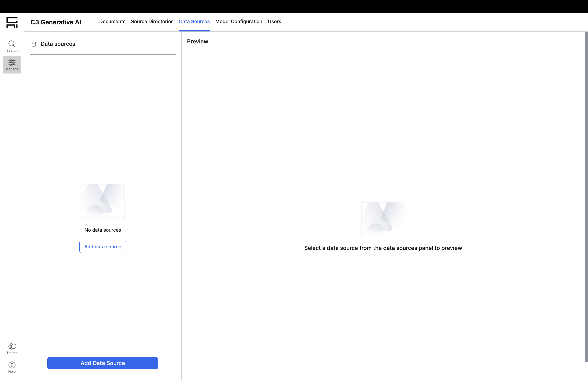Viewport: 588px width, 380px height.
Task: Open the Source Directories tab
Action: pyautogui.click(x=152, y=21)
